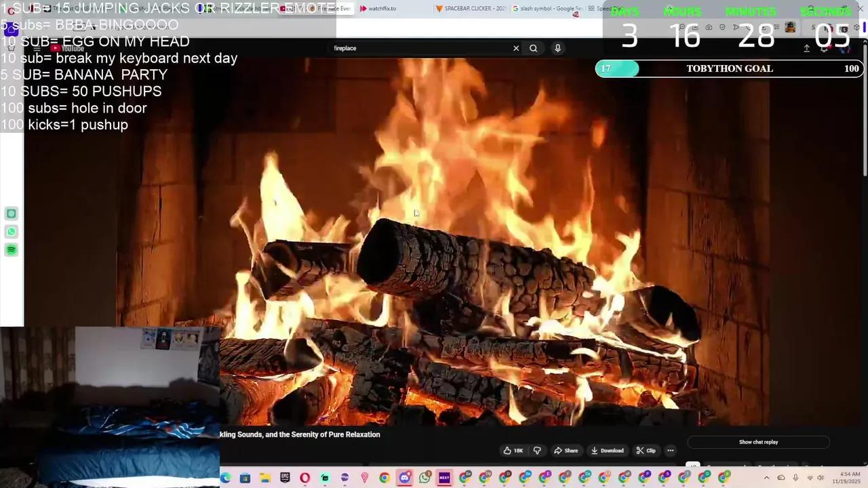
Task: Download the fireplace video
Action: 607,451
